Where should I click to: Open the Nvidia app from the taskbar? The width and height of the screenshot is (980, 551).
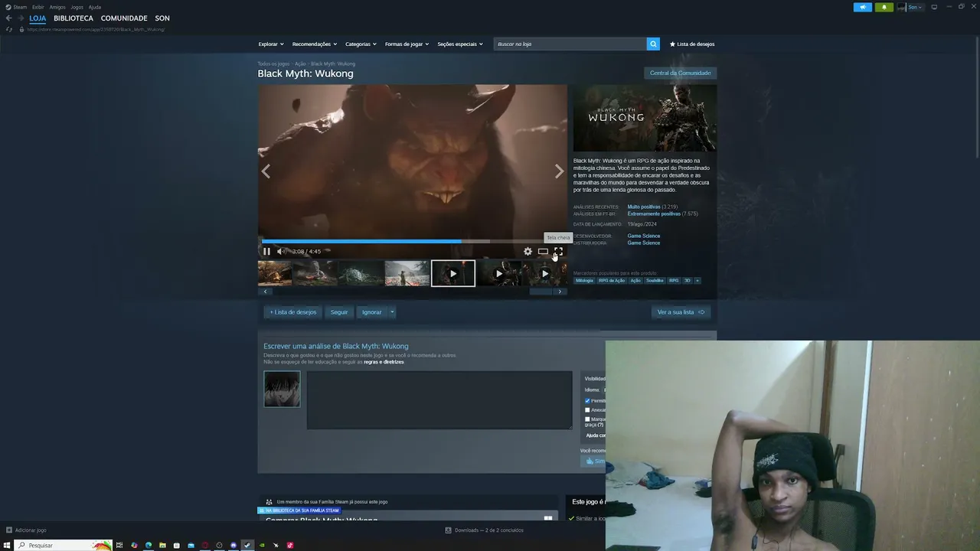coord(262,545)
